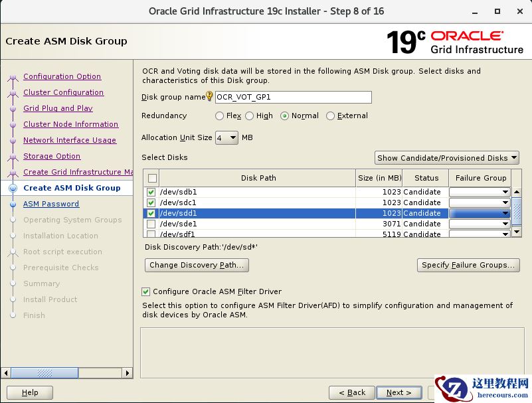Click the Disk group name help icon
Image resolution: width=532 pixels, height=403 pixels.
[x=209, y=96]
